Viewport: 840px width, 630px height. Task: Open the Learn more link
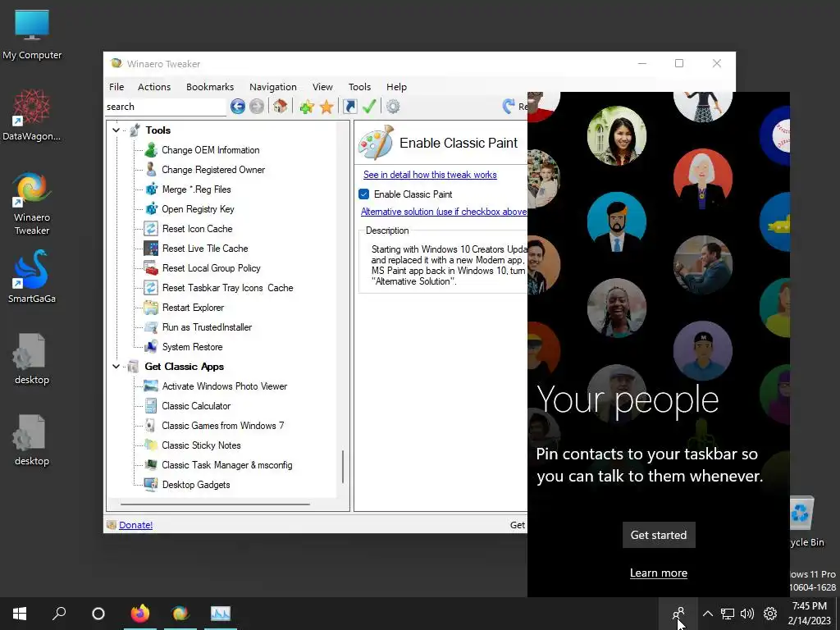pos(659,573)
